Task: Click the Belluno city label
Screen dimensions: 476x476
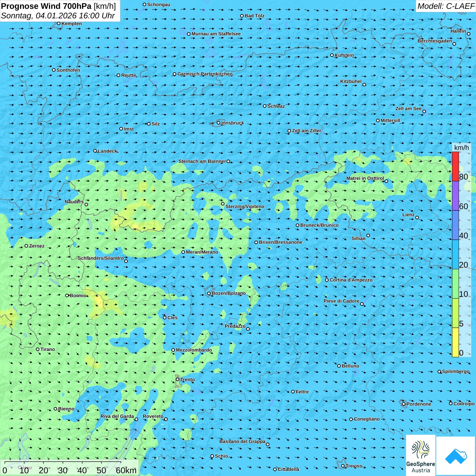Action: pyautogui.click(x=350, y=366)
